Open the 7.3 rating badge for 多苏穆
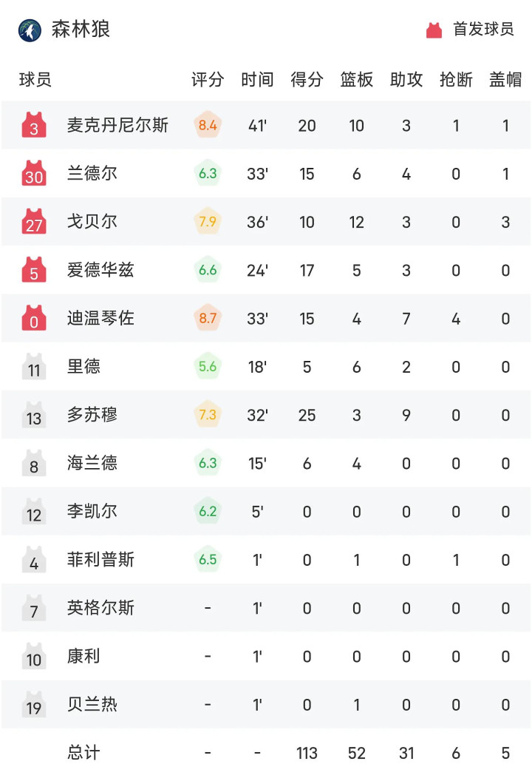This screenshot has height=778, width=532. point(208,415)
